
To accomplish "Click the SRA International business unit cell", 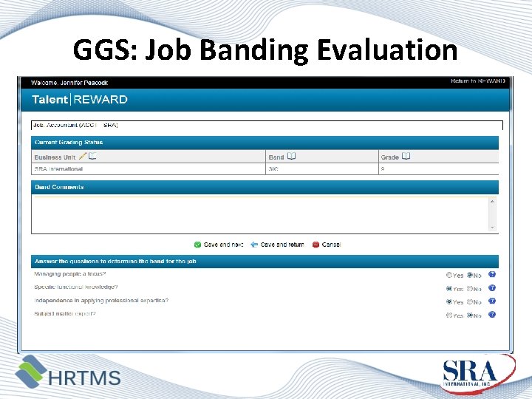I will point(149,169).
